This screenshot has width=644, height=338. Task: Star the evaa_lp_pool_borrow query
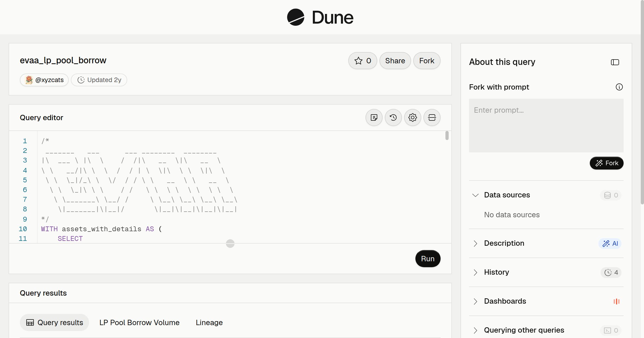pyautogui.click(x=363, y=61)
